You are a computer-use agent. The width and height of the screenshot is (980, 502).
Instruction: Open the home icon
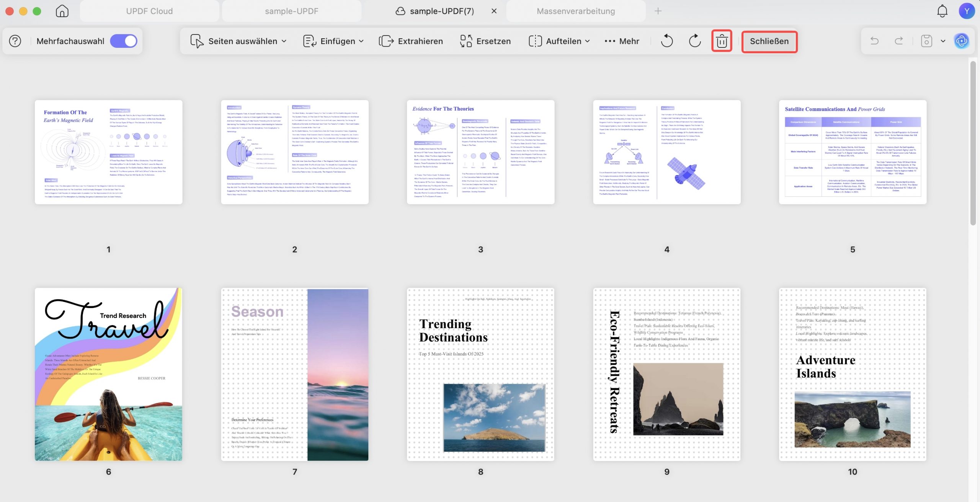62,11
